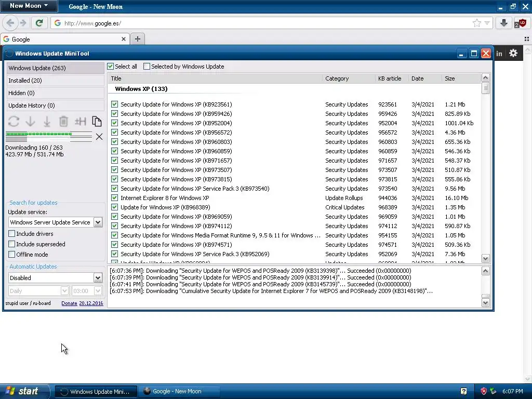Sort by the Category column header
Viewport: 532px width, 399px height.
coord(349,78)
